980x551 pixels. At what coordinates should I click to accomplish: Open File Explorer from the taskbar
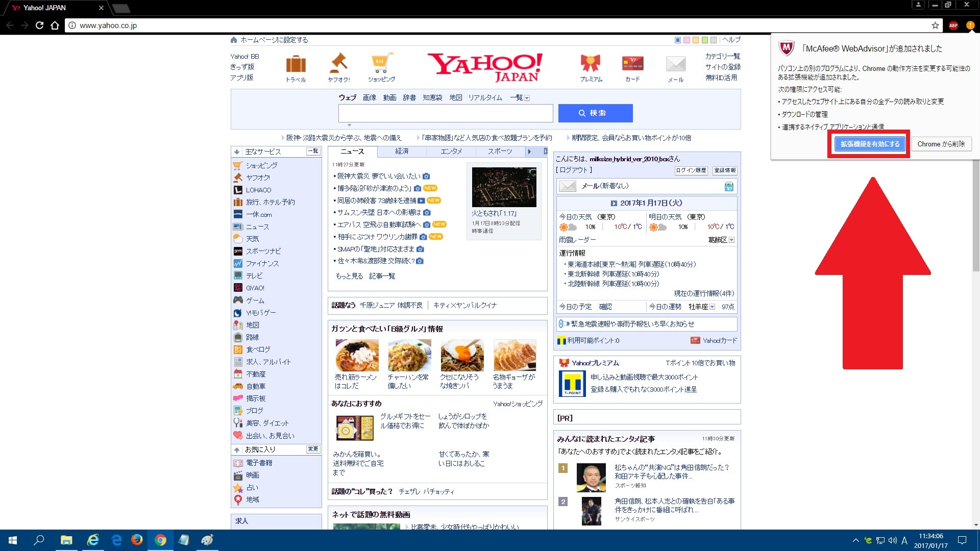click(66, 540)
